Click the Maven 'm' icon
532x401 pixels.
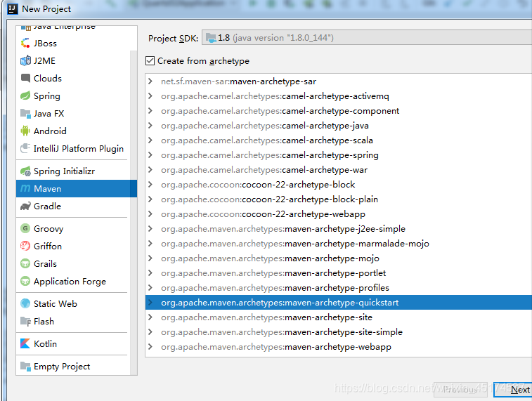(x=25, y=188)
